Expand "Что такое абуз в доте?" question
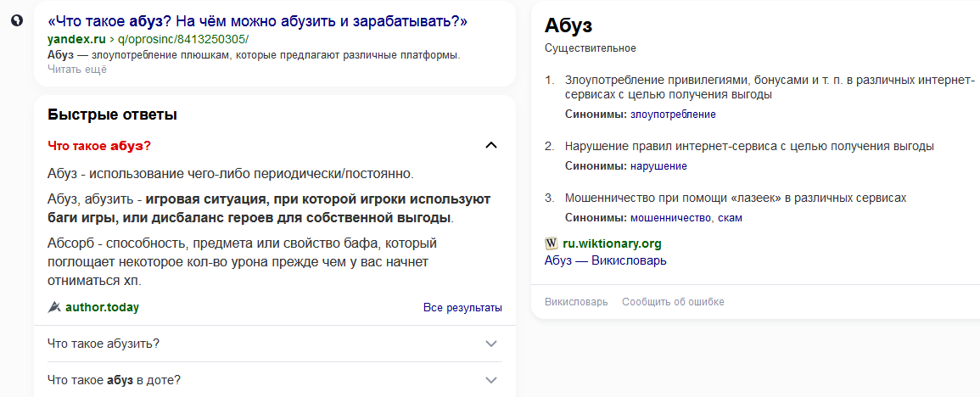The height and width of the screenshot is (397, 980). point(490,380)
